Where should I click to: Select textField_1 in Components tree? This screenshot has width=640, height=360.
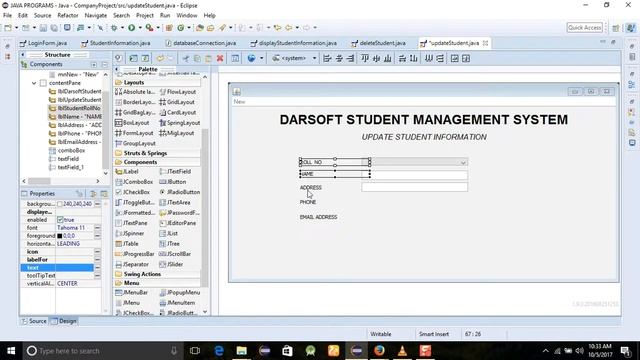[67, 167]
